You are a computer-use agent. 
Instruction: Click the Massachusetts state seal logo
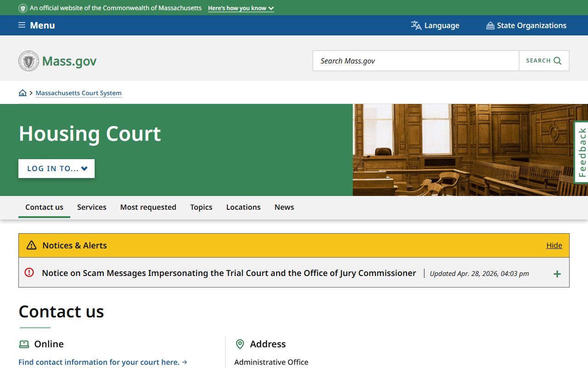28,61
